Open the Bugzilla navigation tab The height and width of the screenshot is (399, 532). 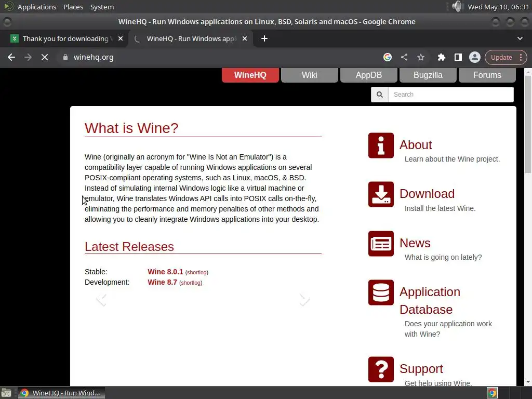tap(428, 75)
